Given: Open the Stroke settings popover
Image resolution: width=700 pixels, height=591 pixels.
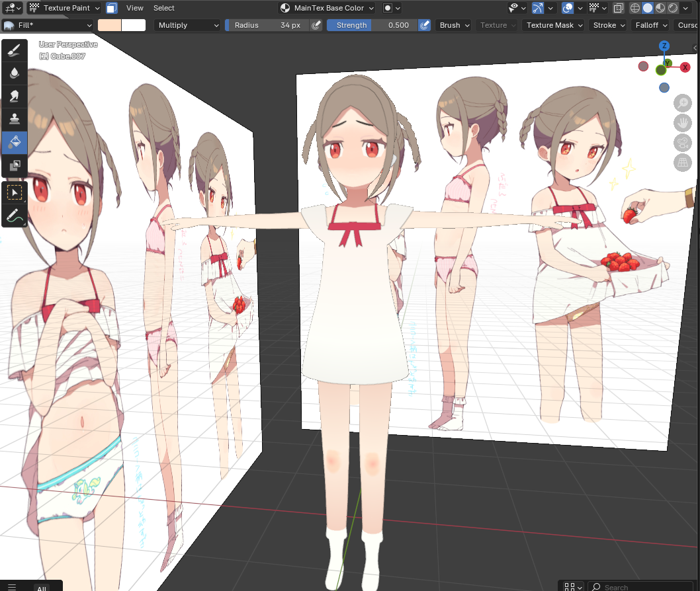Looking at the screenshot, I should (609, 25).
